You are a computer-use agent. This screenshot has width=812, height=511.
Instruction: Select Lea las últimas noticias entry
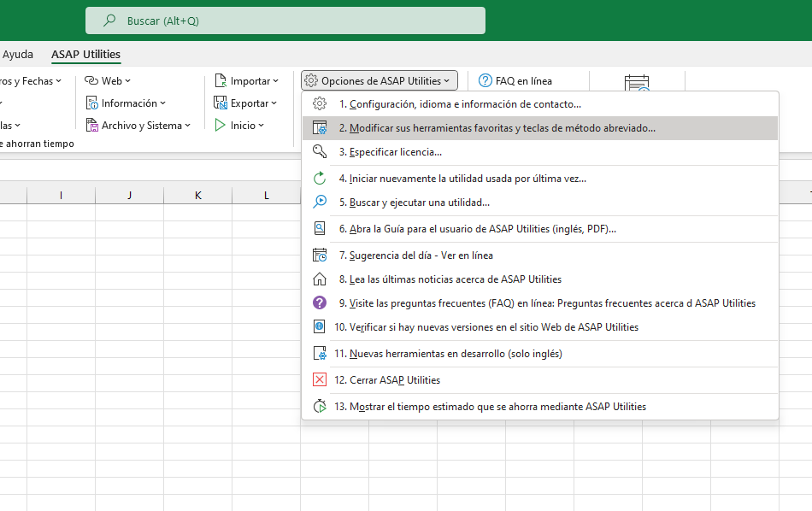[540, 279]
